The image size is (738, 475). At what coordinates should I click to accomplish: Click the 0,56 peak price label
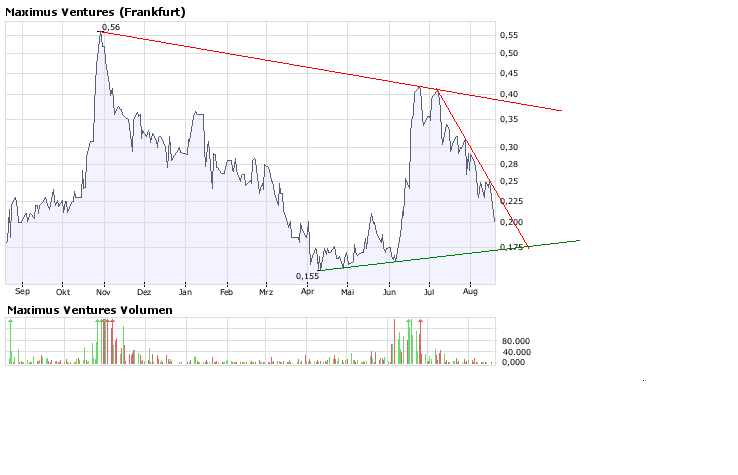pyautogui.click(x=111, y=27)
